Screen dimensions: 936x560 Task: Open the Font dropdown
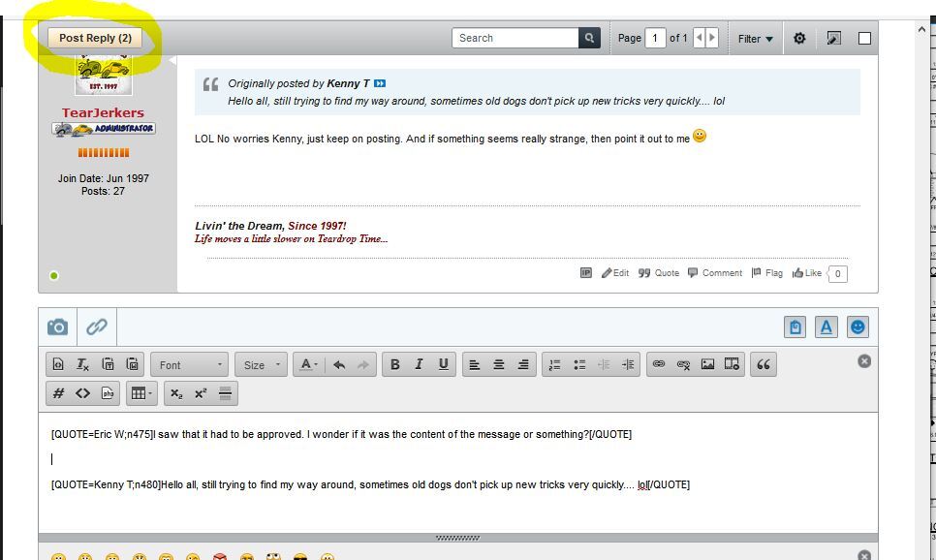coord(190,365)
